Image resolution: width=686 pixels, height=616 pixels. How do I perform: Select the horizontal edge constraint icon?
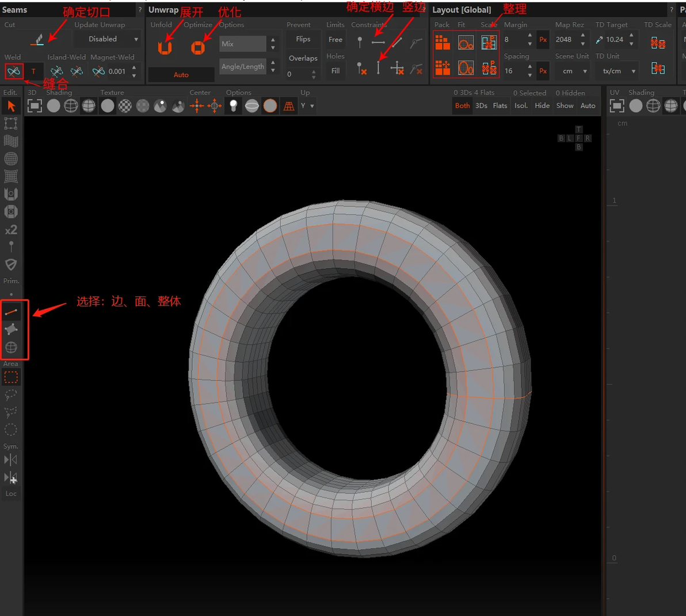coord(378,42)
